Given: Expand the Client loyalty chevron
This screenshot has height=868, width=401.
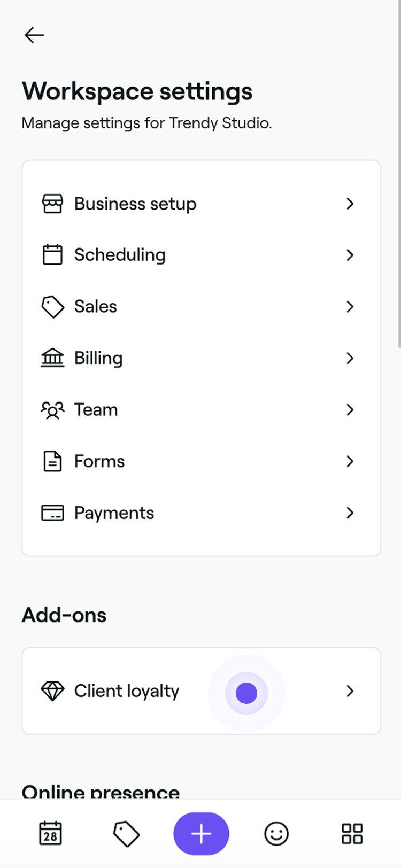Looking at the screenshot, I should [350, 691].
